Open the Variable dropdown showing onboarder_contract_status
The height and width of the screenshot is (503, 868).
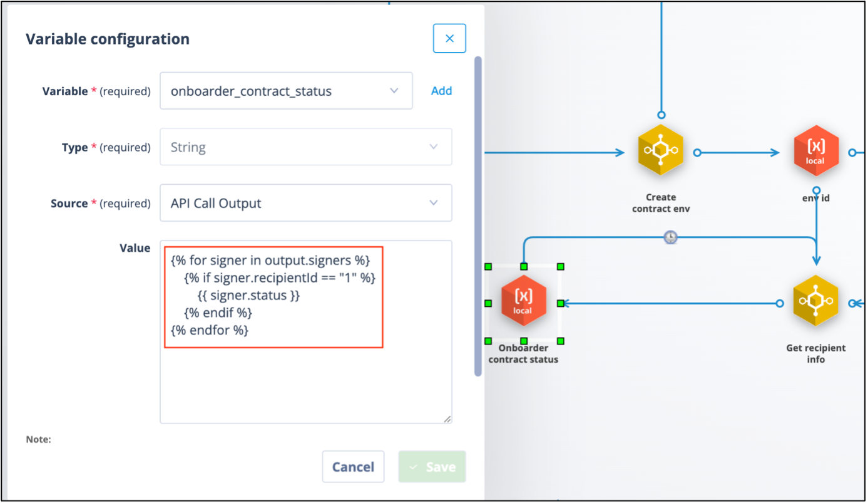(286, 91)
